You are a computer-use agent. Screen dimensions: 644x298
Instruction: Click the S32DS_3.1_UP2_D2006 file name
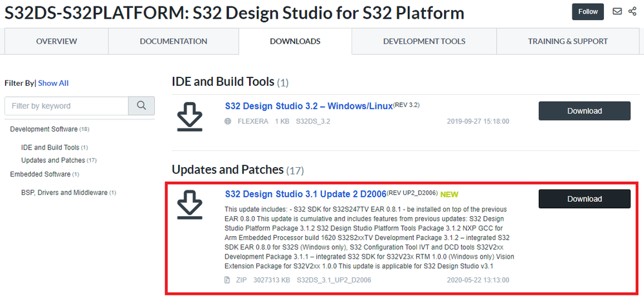(x=334, y=281)
